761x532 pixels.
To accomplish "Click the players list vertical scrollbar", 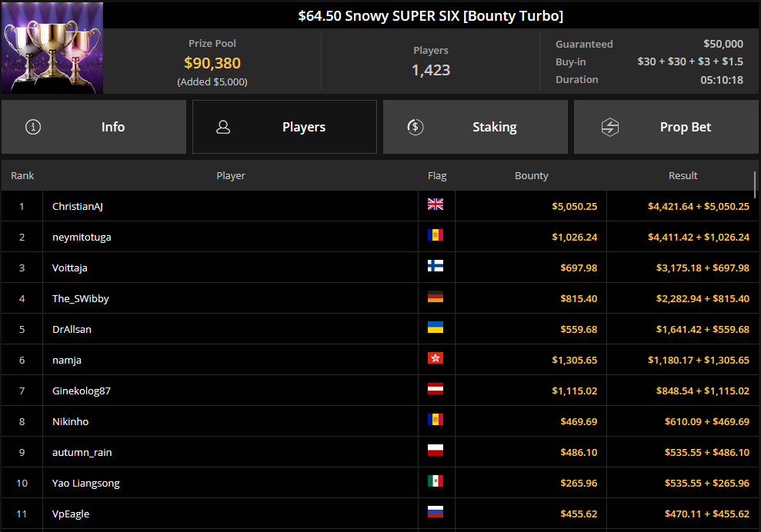I will [x=755, y=185].
